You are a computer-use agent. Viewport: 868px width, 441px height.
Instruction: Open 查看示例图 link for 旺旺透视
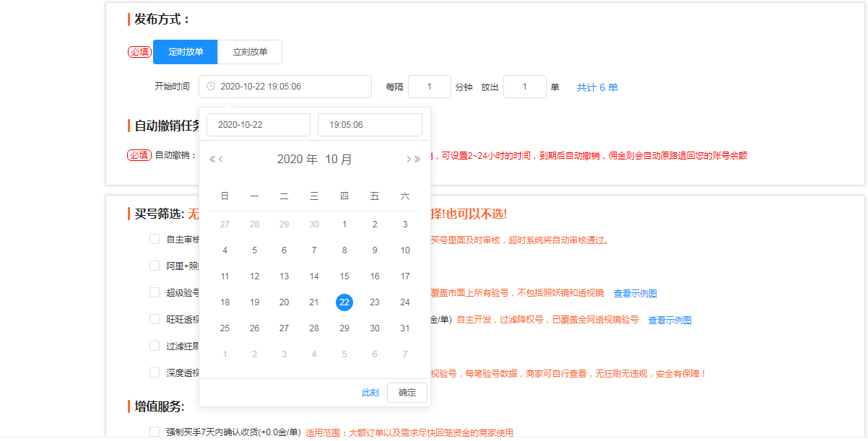click(x=669, y=320)
